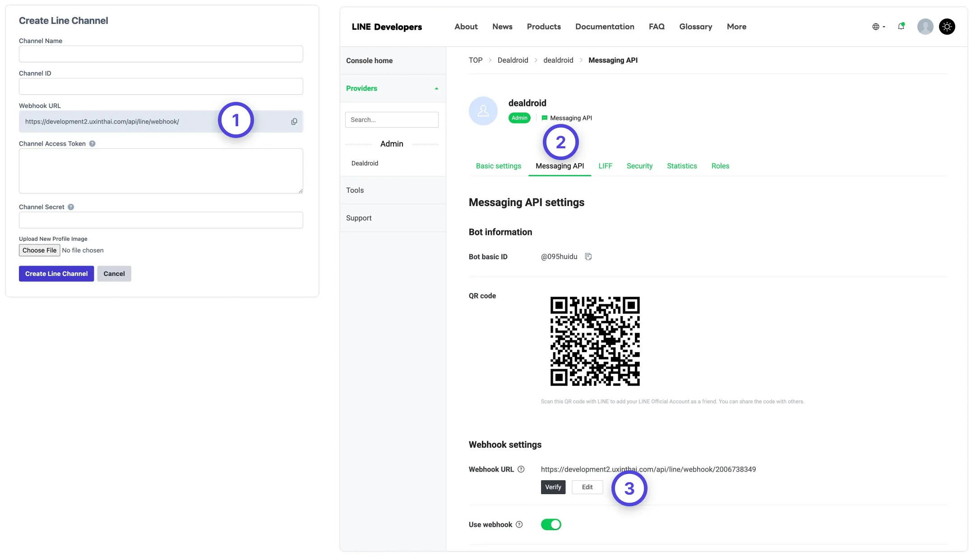This screenshot has height=560, width=976.
Task: Copy the webhook URL in Create Line Channel form
Action: pyautogui.click(x=294, y=121)
